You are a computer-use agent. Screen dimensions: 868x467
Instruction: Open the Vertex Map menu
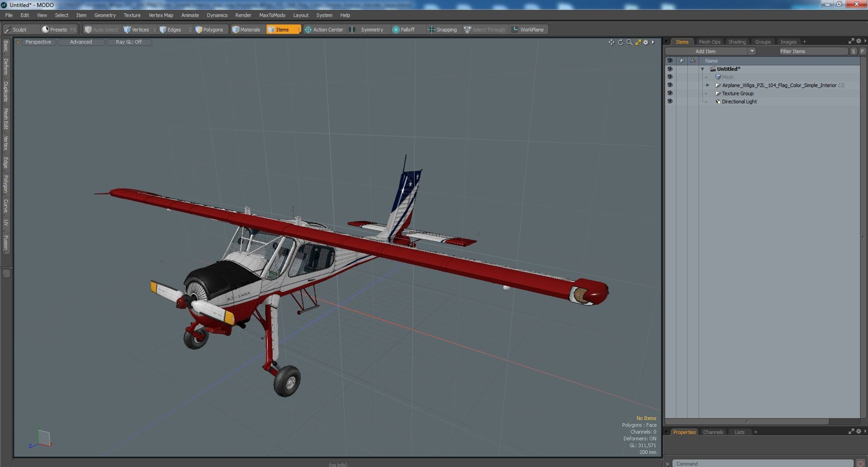161,15
